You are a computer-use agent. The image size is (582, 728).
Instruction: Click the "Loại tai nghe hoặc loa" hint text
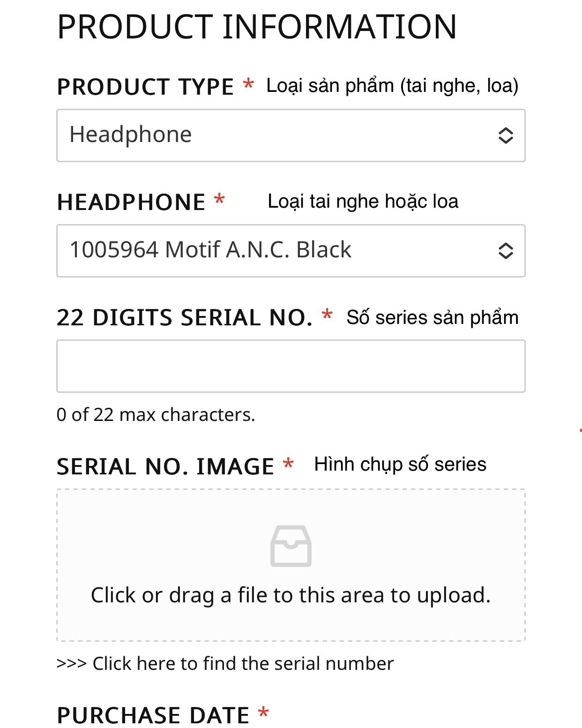point(363,202)
